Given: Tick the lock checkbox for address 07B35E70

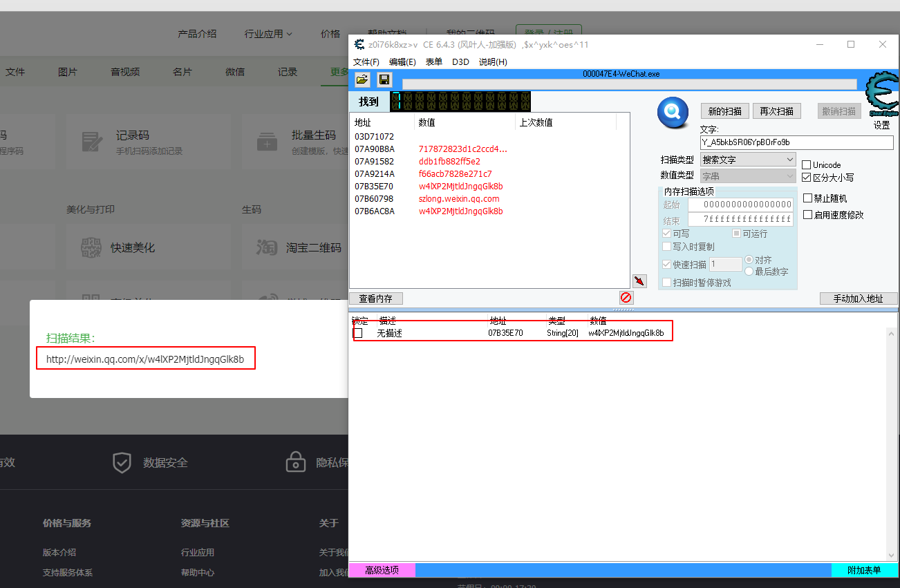Looking at the screenshot, I should point(358,333).
